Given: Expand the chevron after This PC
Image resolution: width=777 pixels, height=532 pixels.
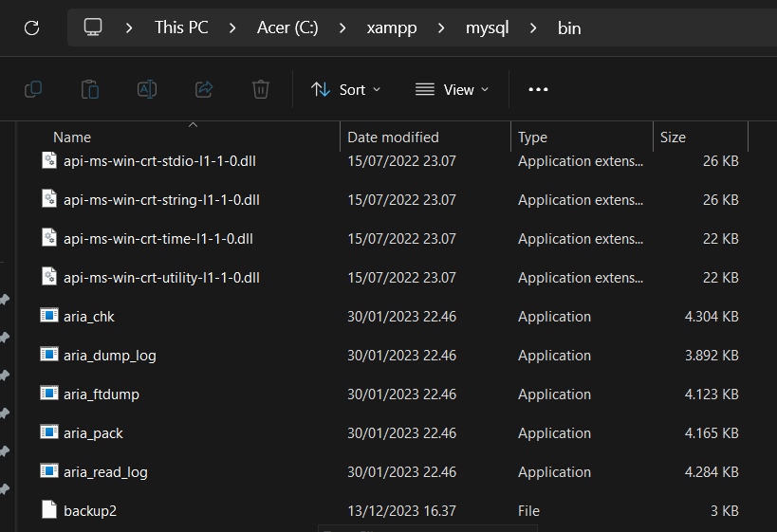Looking at the screenshot, I should coord(232,28).
